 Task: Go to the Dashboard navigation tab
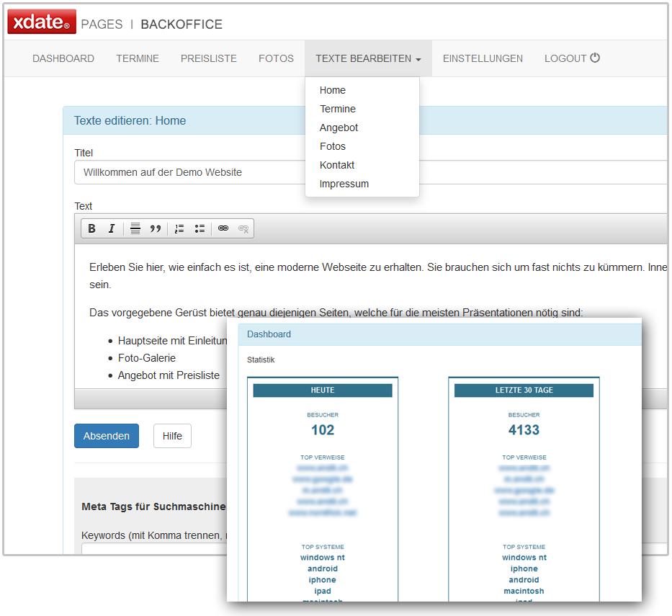pos(63,58)
